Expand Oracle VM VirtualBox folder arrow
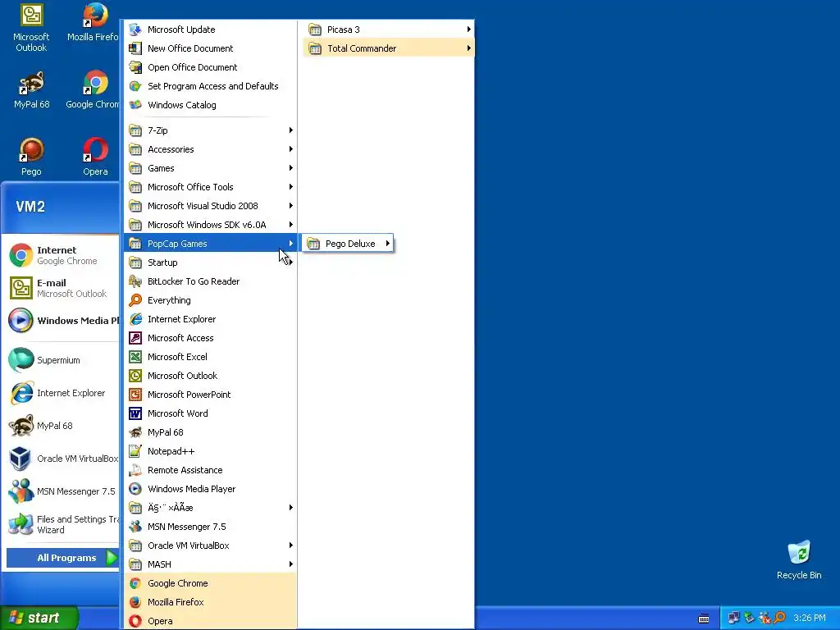 click(x=291, y=546)
